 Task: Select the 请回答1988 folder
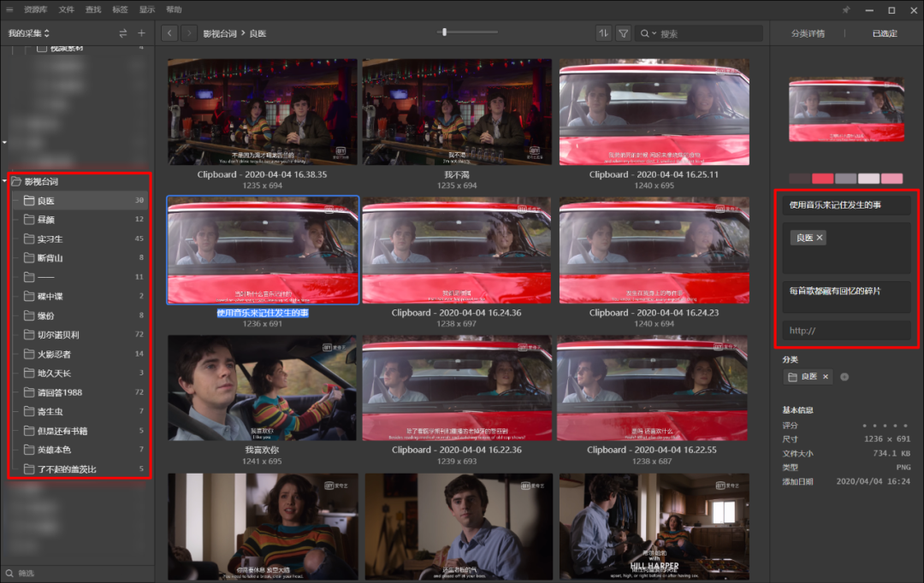coord(79,392)
